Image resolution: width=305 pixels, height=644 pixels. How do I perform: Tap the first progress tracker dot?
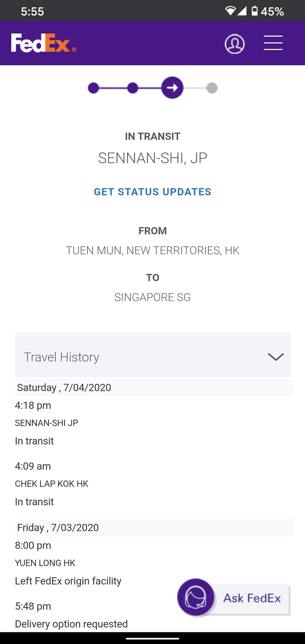click(93, 88)
